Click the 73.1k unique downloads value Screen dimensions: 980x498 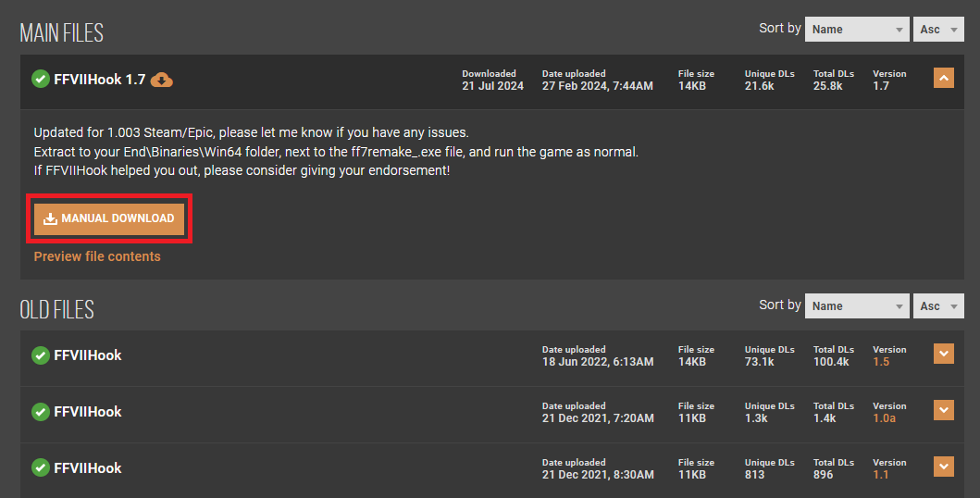pyautogui.click(x=760, y=362)
